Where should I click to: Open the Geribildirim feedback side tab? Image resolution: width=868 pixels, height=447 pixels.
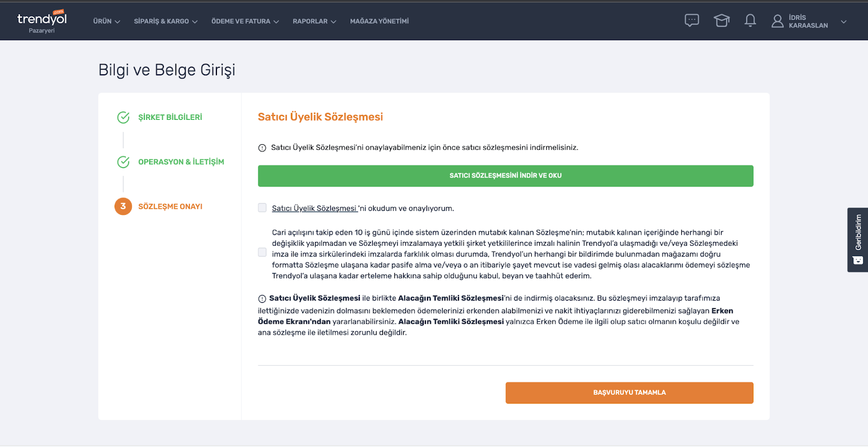(858, 240)
